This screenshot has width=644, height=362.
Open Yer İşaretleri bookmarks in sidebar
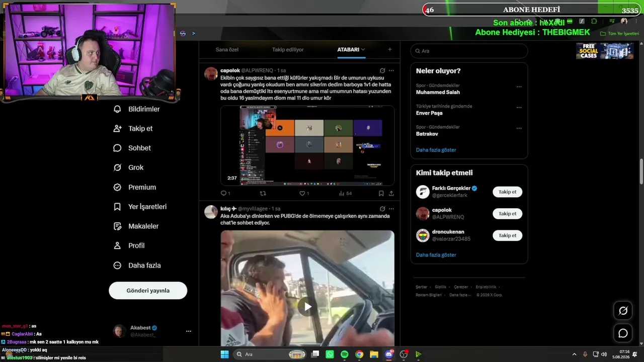click(140, 207)
